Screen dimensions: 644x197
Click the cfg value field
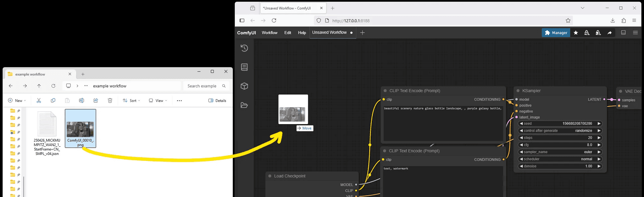560,145
